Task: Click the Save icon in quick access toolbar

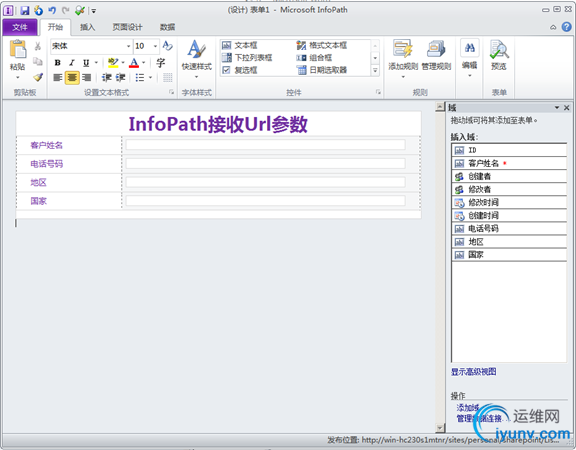Action: 25,10
